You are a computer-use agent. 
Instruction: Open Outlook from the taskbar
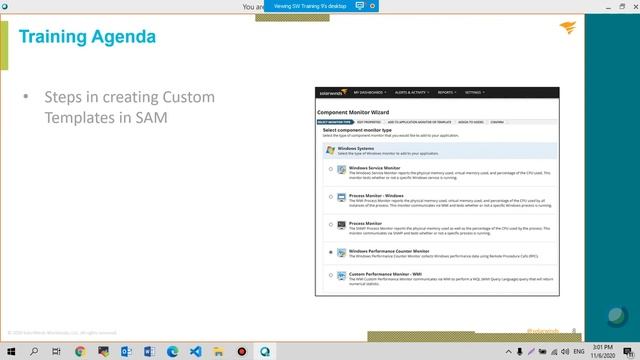click(x=126, y=351)
